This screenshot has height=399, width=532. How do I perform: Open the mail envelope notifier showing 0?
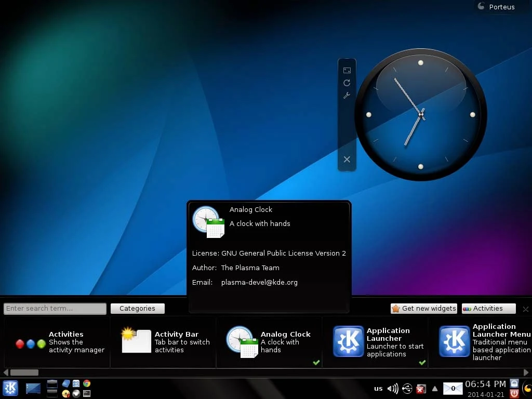pos(453,389)
